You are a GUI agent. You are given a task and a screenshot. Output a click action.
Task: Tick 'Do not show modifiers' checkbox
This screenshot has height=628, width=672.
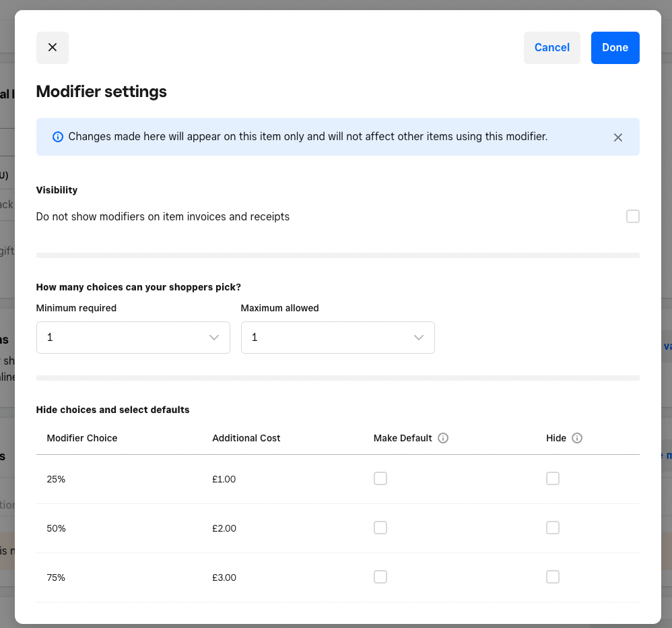tap(632, 216)
